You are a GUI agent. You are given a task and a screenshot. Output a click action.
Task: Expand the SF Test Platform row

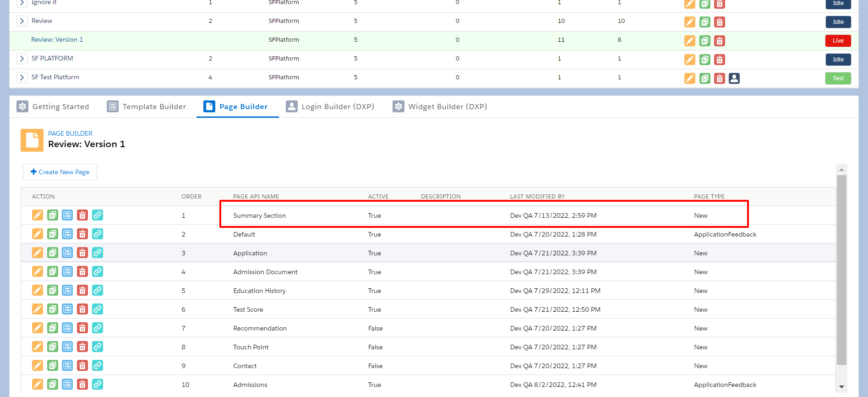(x=22, y=77)
